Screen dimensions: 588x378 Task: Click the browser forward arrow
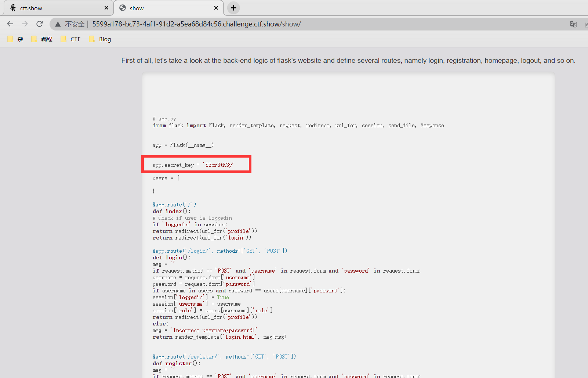(x=25, y=24)
